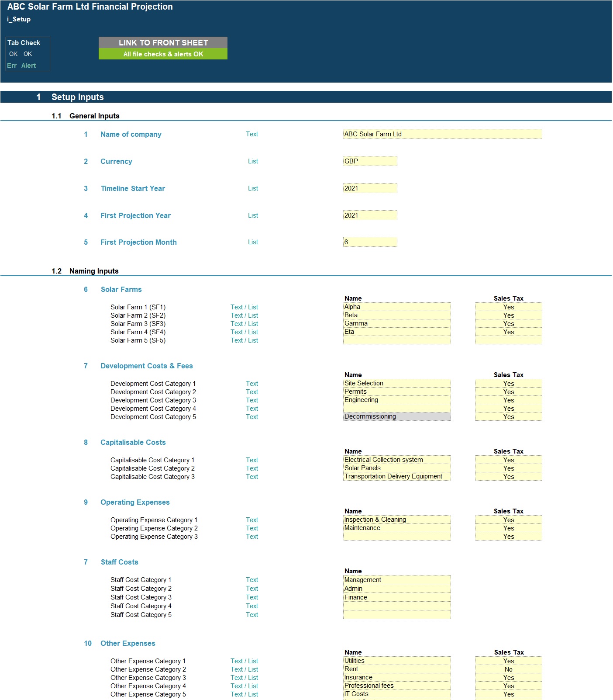Select the Insurance name cell
613x700 pixels.
397,677
